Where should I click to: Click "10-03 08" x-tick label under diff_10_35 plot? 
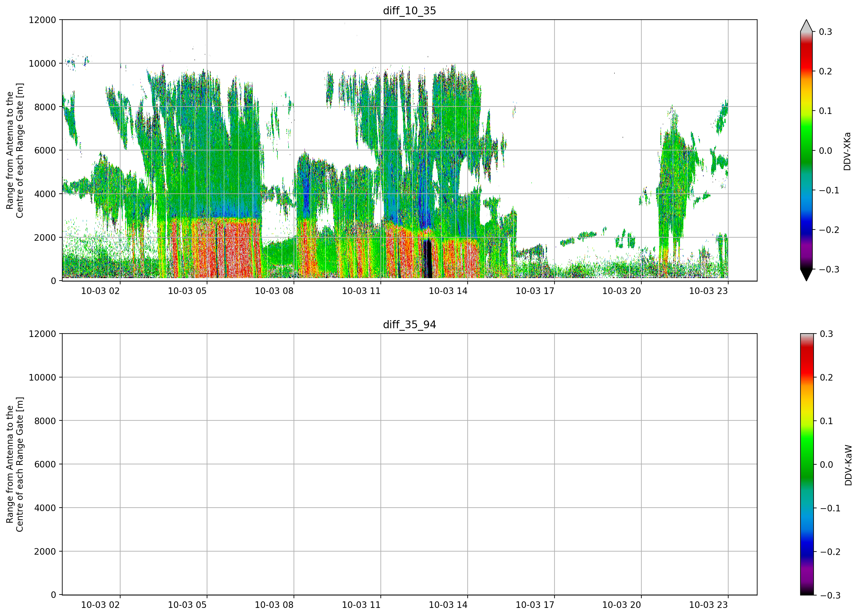pyautogui.click(x=274, y=291)
